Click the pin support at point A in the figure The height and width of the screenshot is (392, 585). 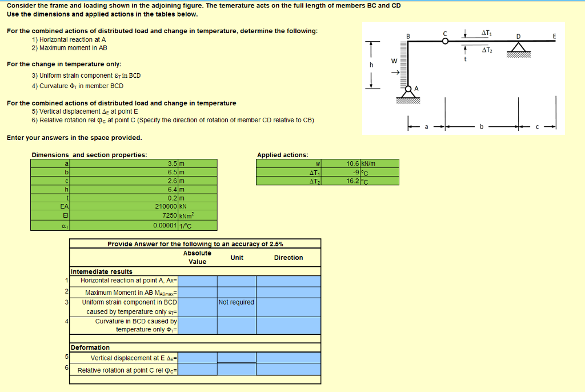tap(408, 90)
